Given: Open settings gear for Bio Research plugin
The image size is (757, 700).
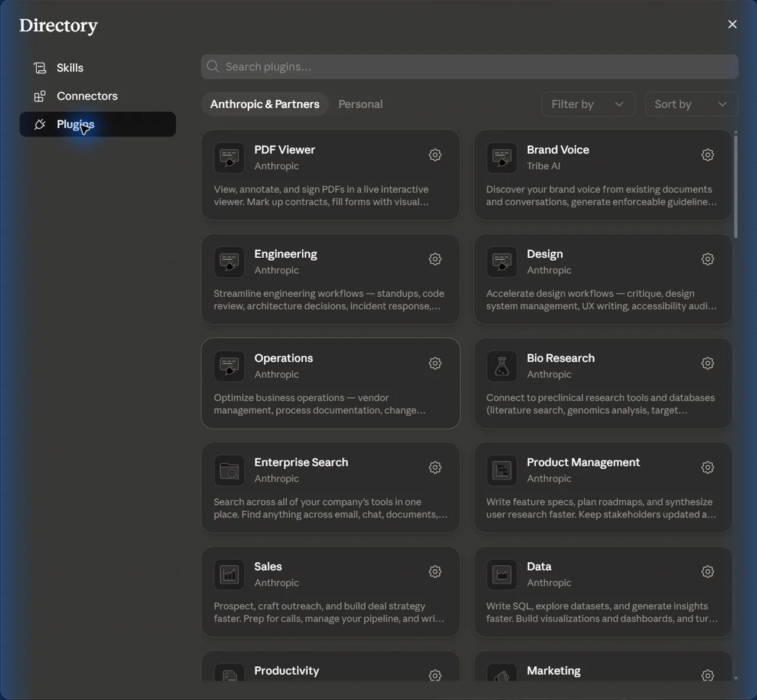Looking at the screenshot, I should point(708,363).
